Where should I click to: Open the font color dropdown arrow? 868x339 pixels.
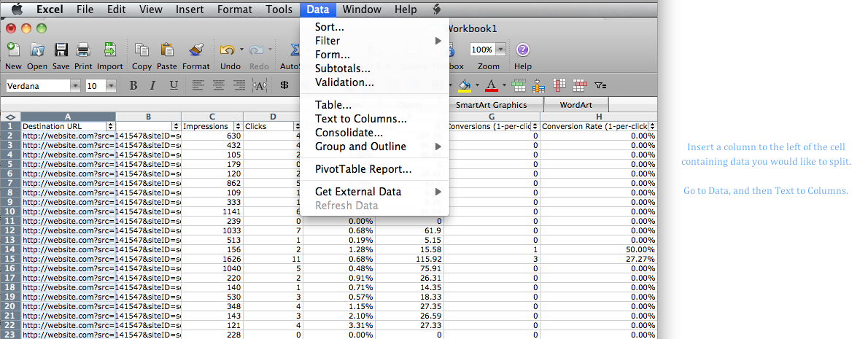pyautogui.click(x=504, y=85)
